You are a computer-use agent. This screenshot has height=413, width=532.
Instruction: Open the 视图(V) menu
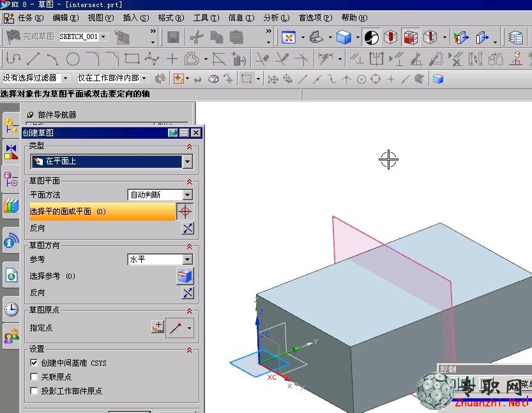(x=101, y=18)
